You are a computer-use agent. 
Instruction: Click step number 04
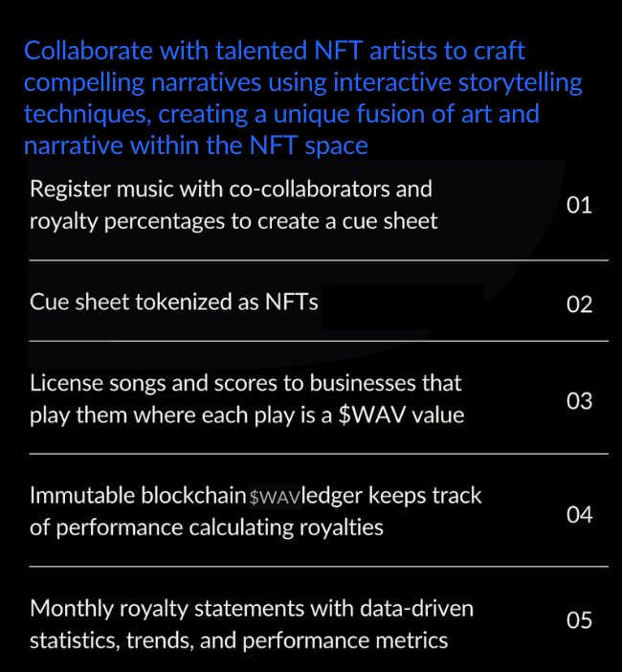(x=579, y=514)
